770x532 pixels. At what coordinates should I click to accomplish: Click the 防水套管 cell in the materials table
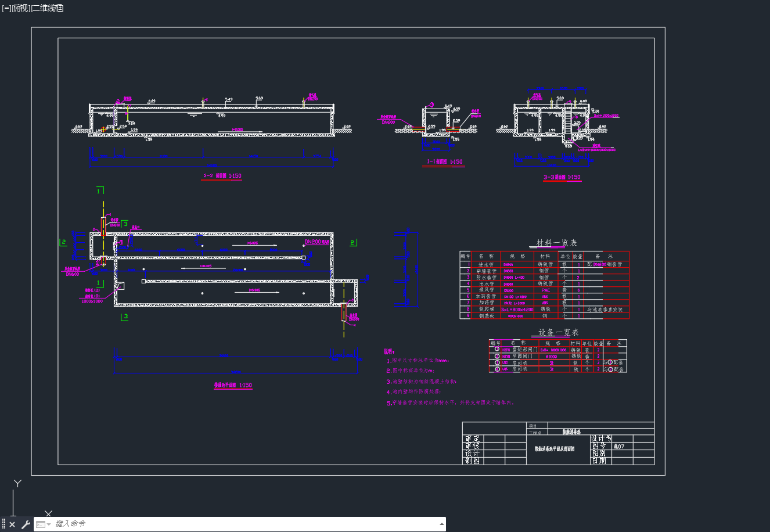[x=486, y=278]
